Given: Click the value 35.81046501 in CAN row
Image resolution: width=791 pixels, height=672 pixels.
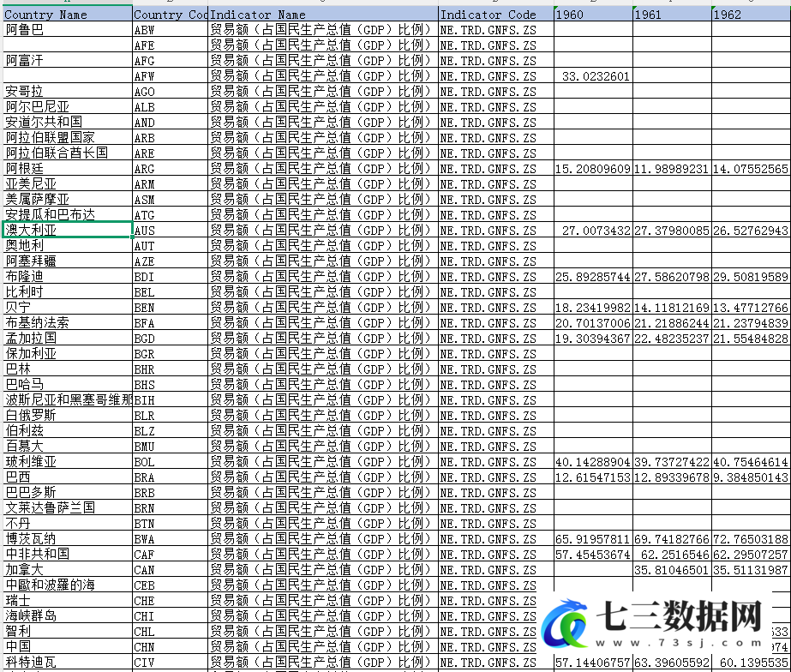Looking at the screenshot, I should pyautogui.click(x=673, y=570).
